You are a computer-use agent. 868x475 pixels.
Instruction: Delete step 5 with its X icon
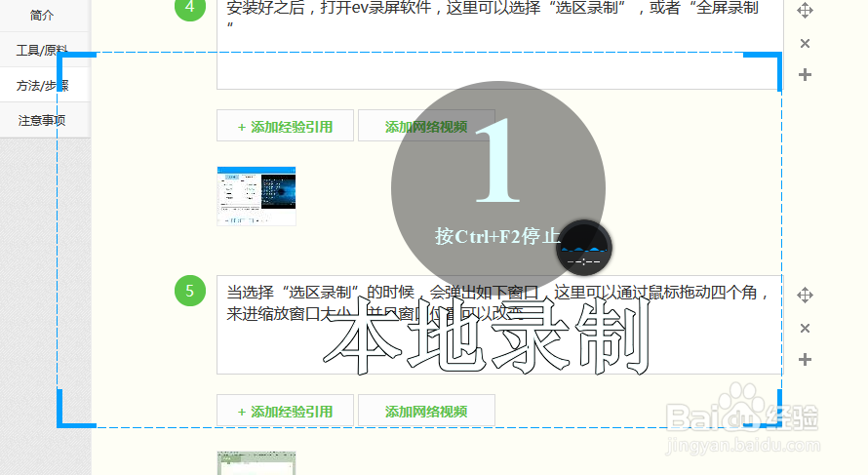[805, 329]
